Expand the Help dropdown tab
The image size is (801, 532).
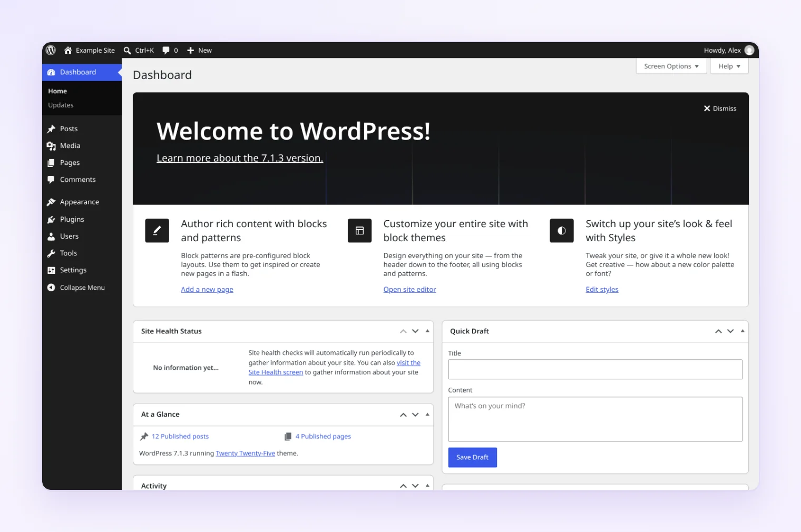pos(729,66)
